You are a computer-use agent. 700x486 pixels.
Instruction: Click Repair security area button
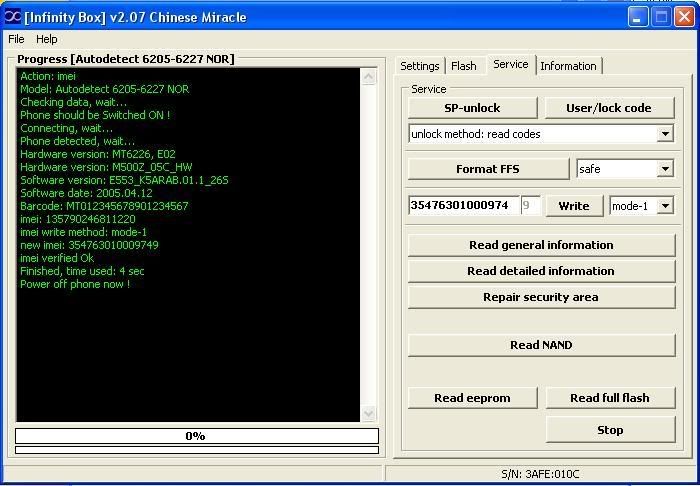541,297
